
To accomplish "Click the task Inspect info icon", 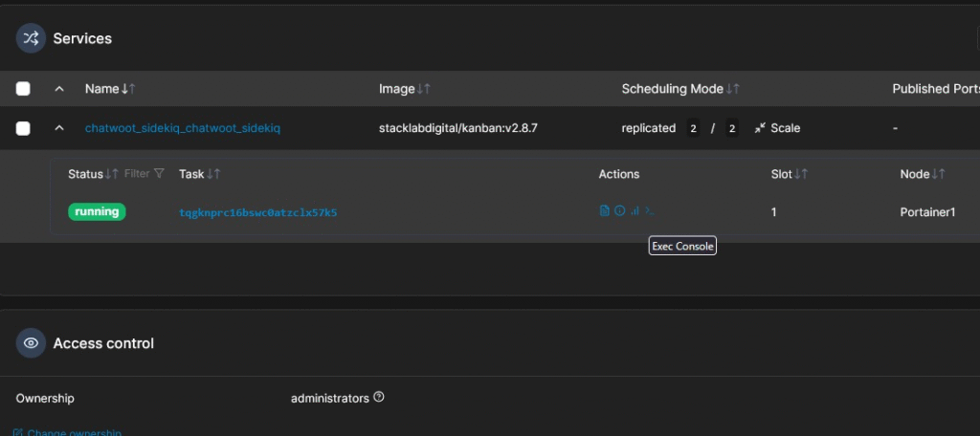I will (x=619, y=210).
